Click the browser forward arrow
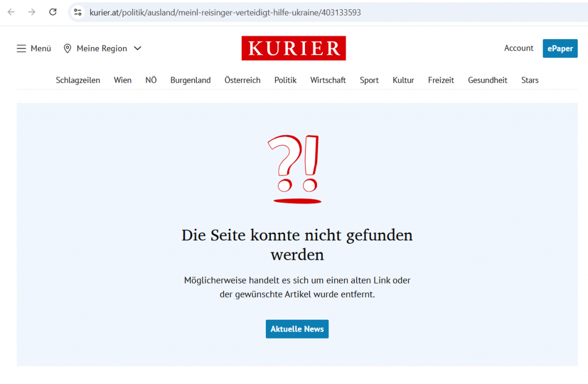Viewport: 588px width, 384px height. tap(32, 12)
